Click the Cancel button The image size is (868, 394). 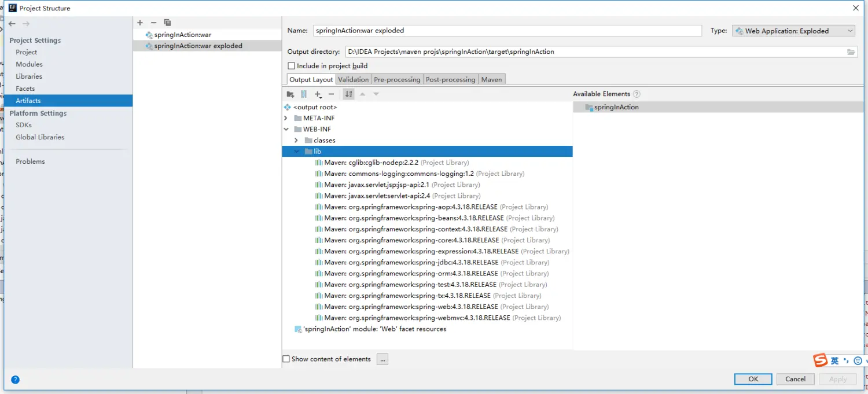[795, 379]
